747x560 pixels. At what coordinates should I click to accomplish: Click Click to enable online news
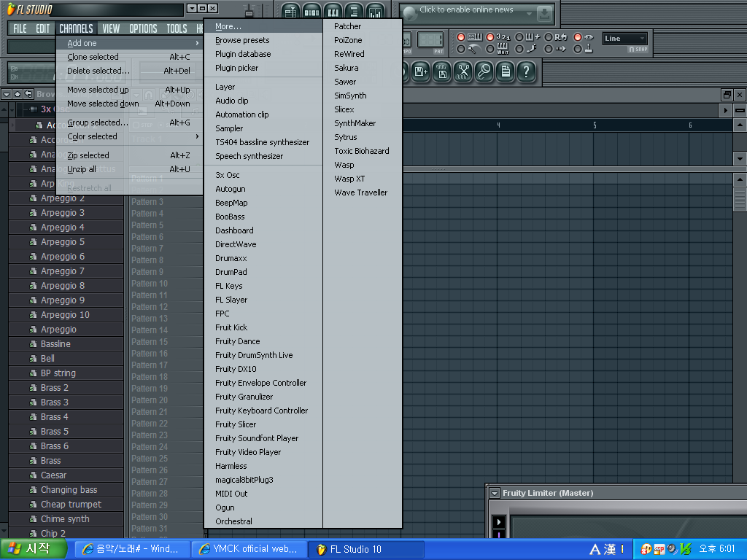click(x=466, y=9)
